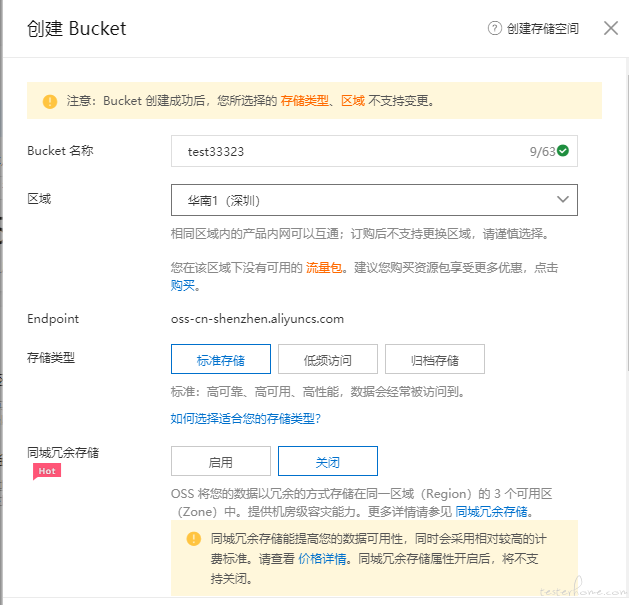Focus the Bucket 名称 input field
Image resolution: width=629 pixels, height=605 pixels.
tap(374, 151)
